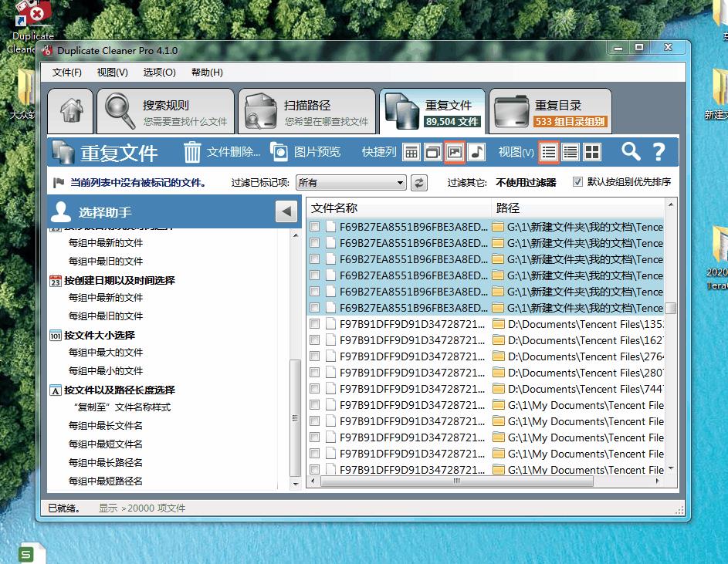Viewport: 728px width, 564px height.
Task: Click the 图片预览 camera icon
Action: pyautogui.click(x=279, y=152)
